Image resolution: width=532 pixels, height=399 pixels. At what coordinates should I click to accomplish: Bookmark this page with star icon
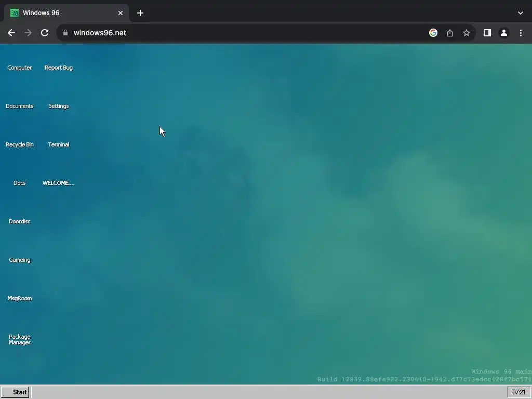click(x=467, y=33)
